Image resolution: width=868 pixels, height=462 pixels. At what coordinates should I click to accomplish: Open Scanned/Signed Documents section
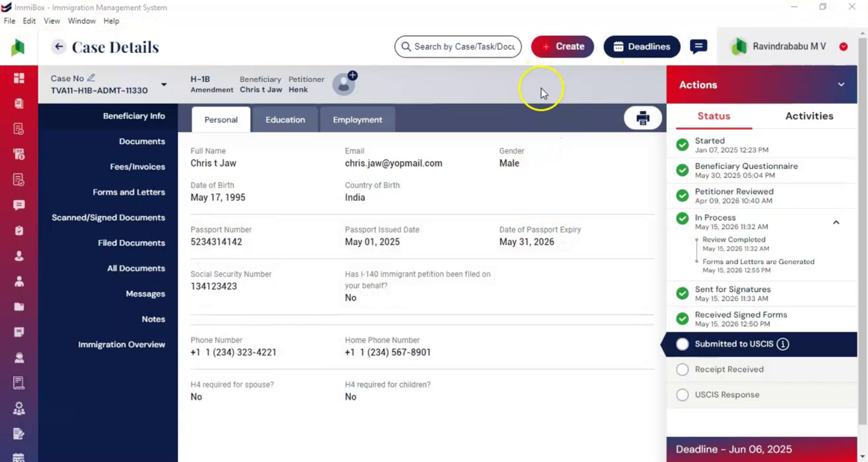point(108,218)
